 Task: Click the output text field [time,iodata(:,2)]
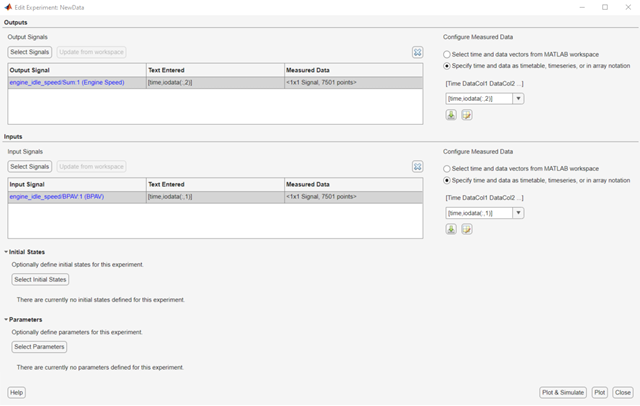pyautogui.click(x=479, y=98)
